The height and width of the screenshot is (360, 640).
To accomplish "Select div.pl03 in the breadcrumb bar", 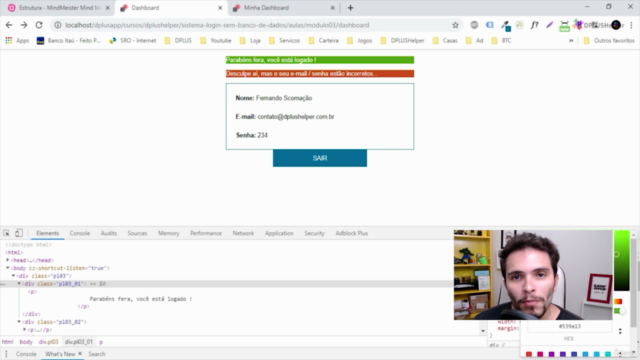I will [48, 342].
